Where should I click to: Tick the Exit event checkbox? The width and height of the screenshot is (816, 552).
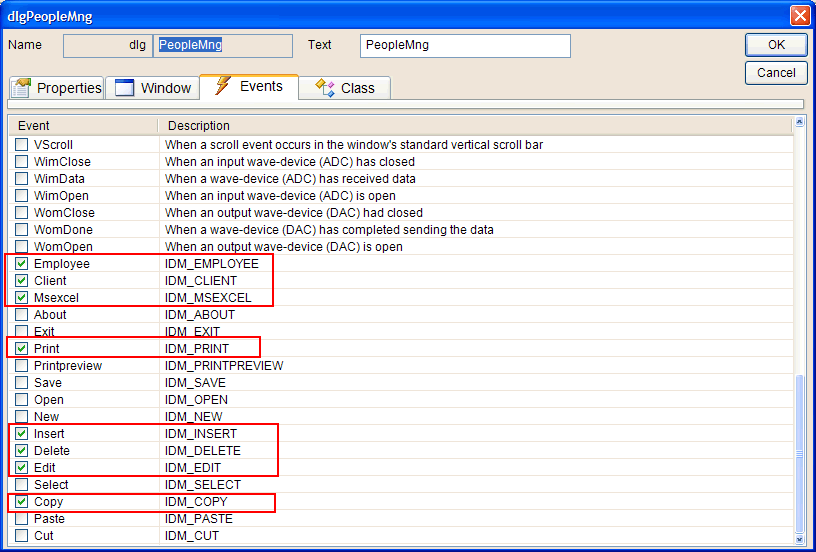point(21,331)
